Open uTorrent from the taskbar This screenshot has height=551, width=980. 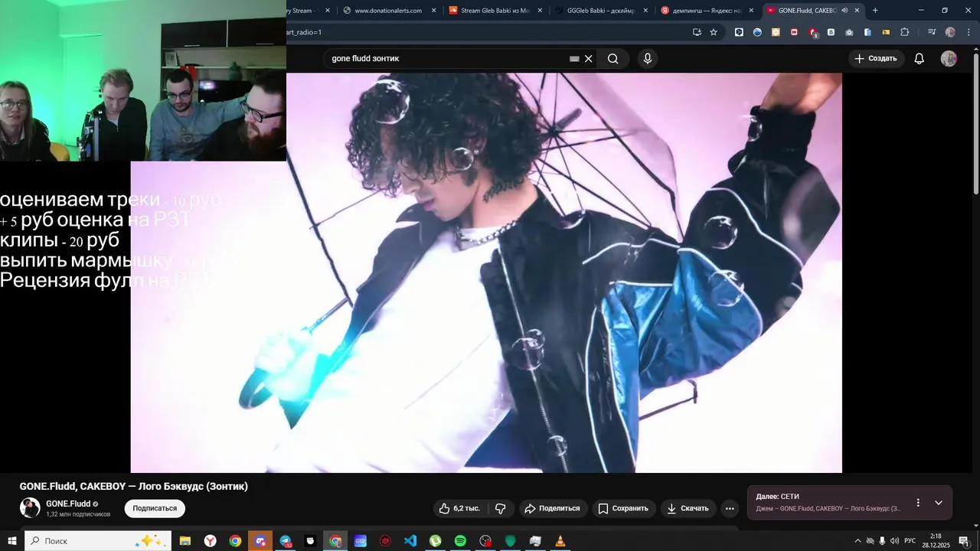coord(435,541)
